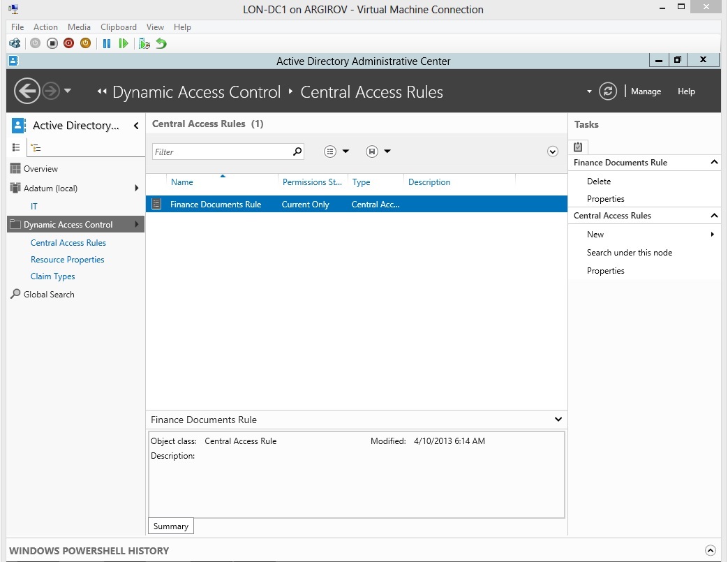The width and height of the screenshot is (728, 562).
Task: Open Global Search in the navigation pane
Action: point(47,294)
